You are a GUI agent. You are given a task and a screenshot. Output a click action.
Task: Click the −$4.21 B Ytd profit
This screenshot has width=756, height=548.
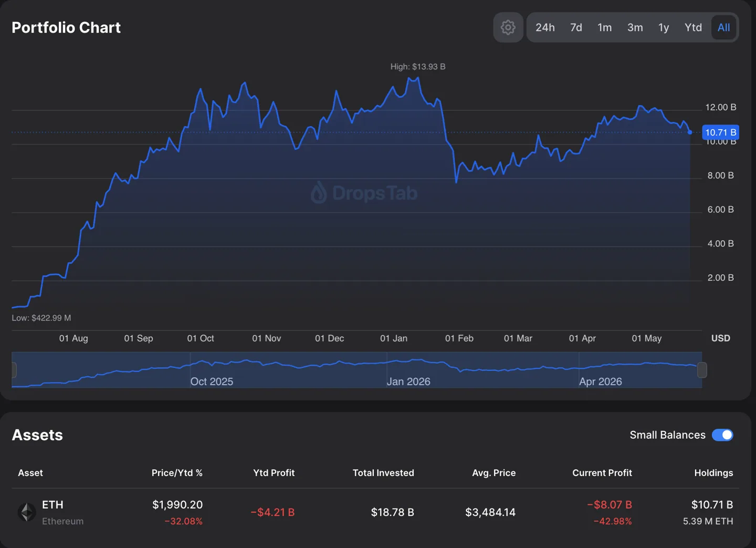pyautogui.click(x=272, y=512)
